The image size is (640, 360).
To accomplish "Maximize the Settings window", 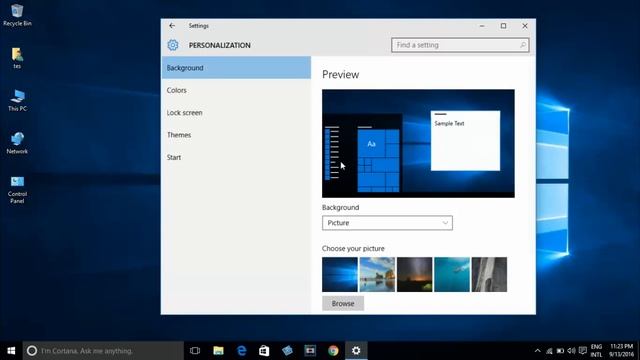I will point(503,26).
